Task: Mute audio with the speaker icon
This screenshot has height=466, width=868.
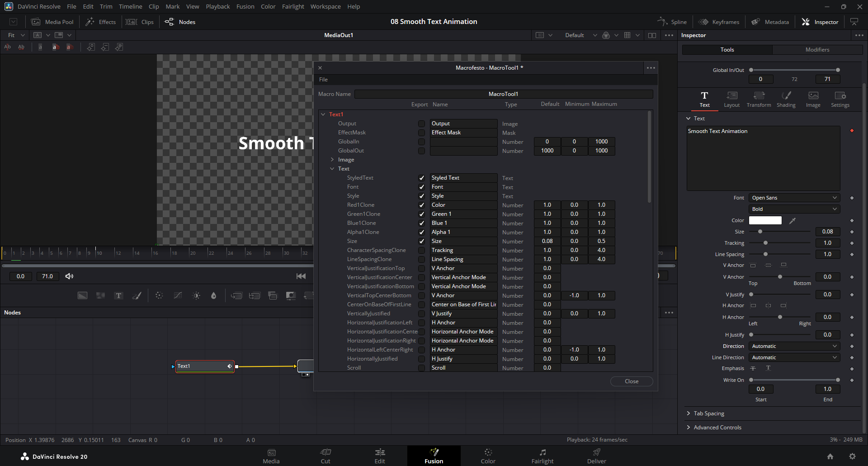Action: 69,276
